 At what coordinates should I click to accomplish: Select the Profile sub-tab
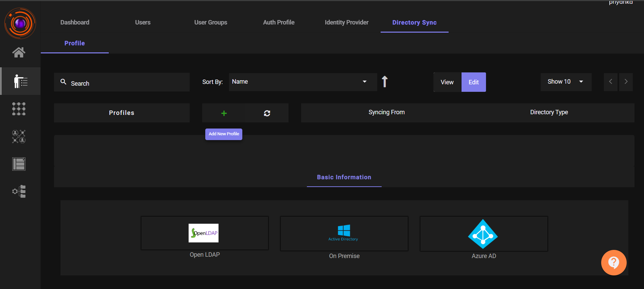75,43
